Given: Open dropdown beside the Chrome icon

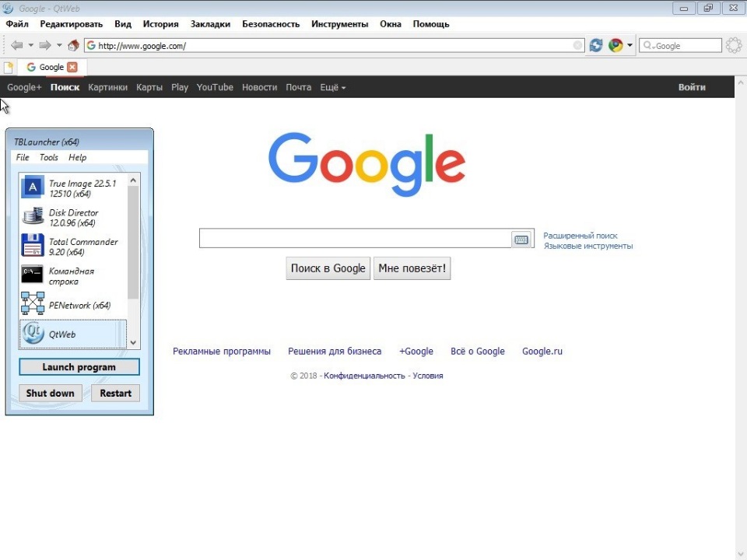Looking at the screenshot, I should 630,45.
